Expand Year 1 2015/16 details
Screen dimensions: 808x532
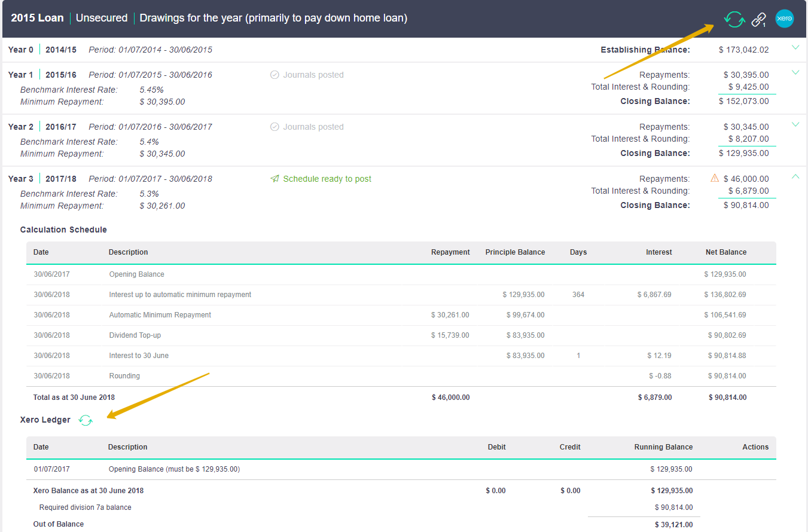click(x=795, y=73)
